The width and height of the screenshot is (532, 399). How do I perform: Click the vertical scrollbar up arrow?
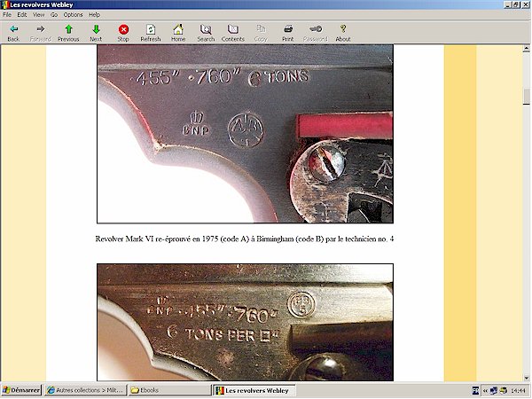(526, 49)
